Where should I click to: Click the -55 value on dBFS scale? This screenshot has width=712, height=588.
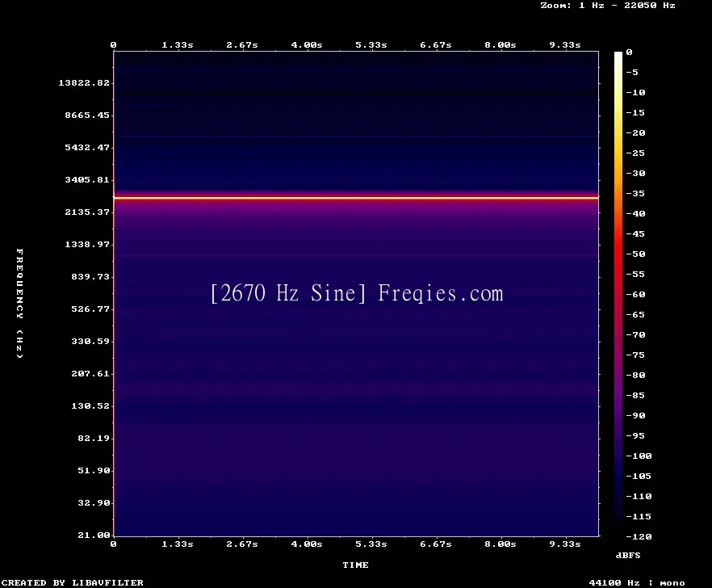click(x=635, y=274)
